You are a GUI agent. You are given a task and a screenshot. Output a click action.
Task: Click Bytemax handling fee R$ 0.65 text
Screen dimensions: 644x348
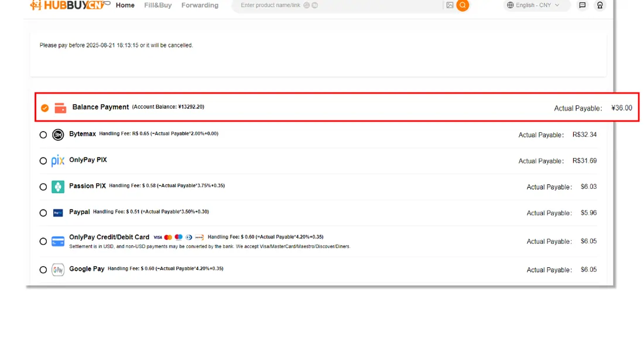click(159, 133)
